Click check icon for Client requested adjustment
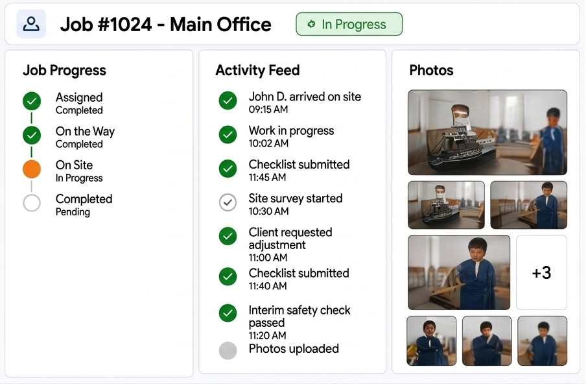Screen dimensions: 588x384 (x=228, y=235)
